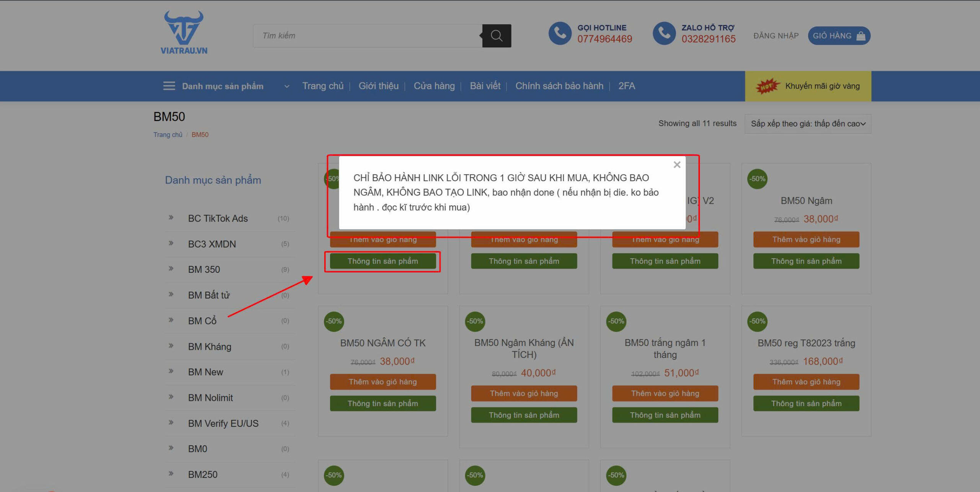Image resolution: width=980 pixels, height=492 pixels.
Task: Open the Giỏ hàng cart button
Action: [839, 36]
